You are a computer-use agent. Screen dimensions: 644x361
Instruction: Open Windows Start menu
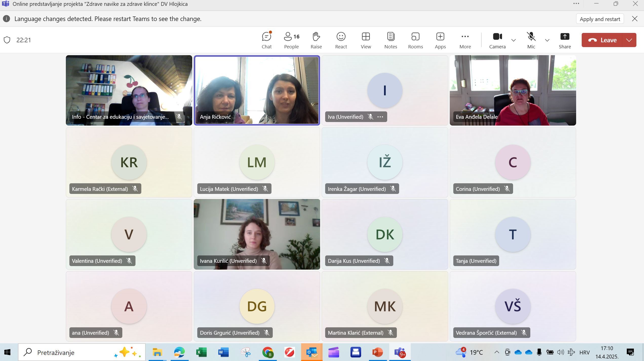tap(7, 352)
